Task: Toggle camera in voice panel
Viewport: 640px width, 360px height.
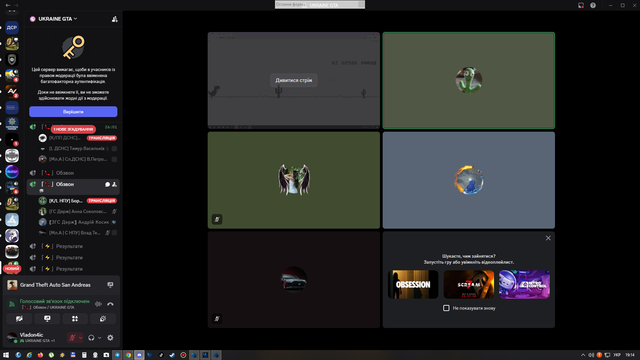Action: pyautogui.click(x=19, y=319)
